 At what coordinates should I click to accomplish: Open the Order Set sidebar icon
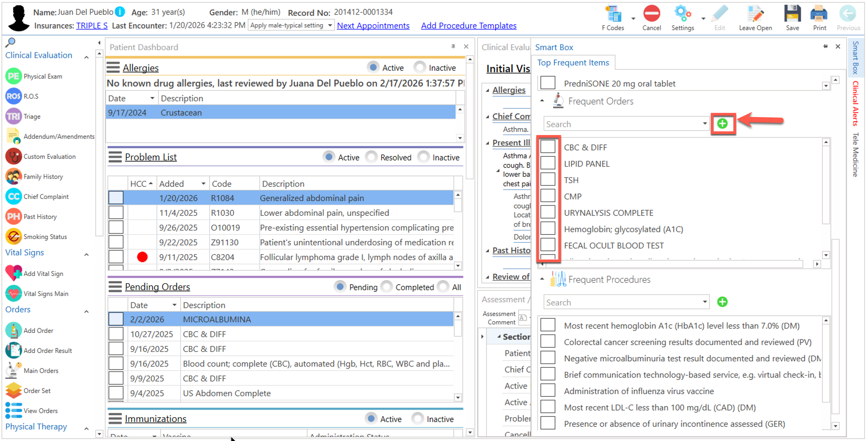coord(13,390)
